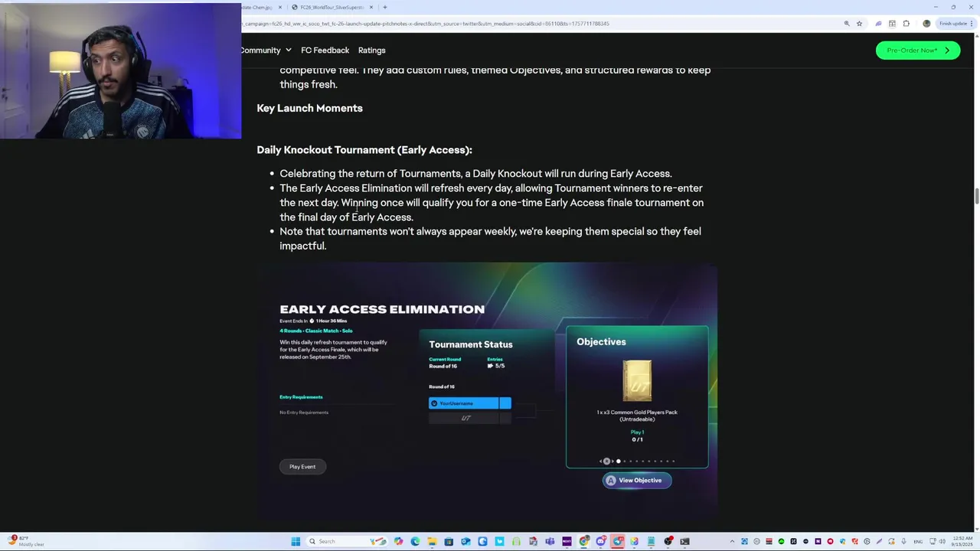Click the microphone tray icon
Screen dimensions: 980x551
coord(903,541)
